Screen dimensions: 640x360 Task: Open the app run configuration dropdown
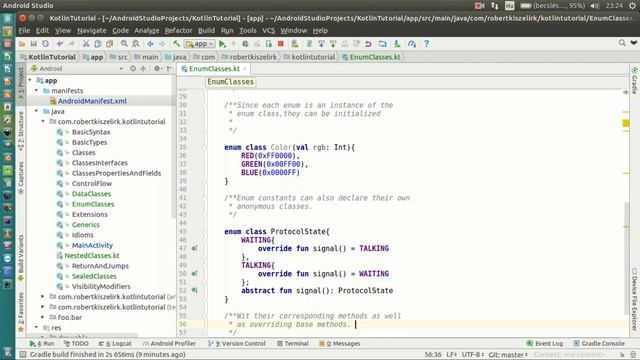pyautogui.click(x=200, y=44)
